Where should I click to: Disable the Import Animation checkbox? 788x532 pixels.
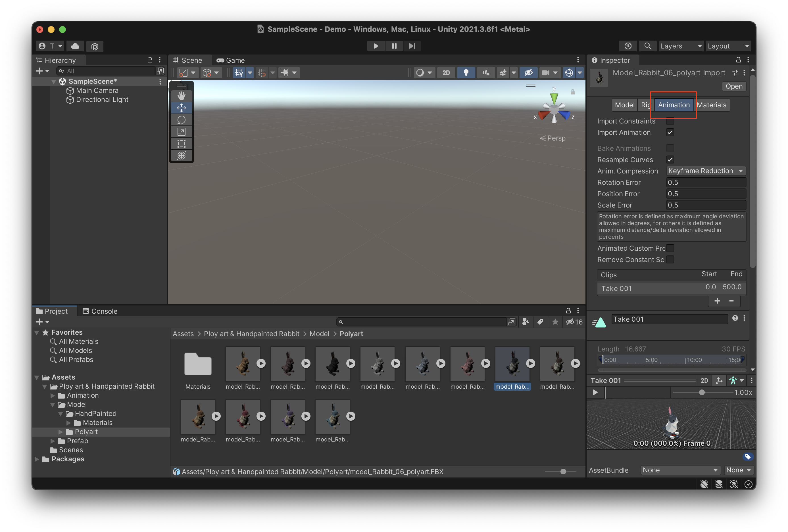click(670, 133)
